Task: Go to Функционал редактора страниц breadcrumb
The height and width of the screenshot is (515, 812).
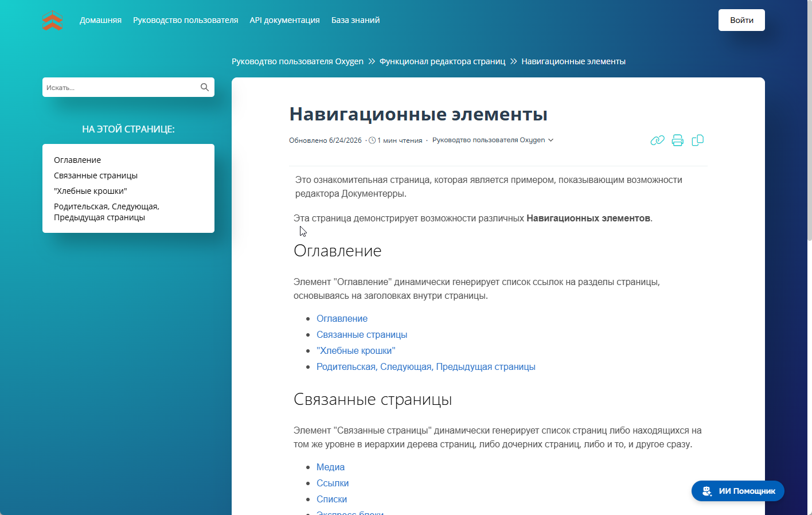Action: point(442,61)
